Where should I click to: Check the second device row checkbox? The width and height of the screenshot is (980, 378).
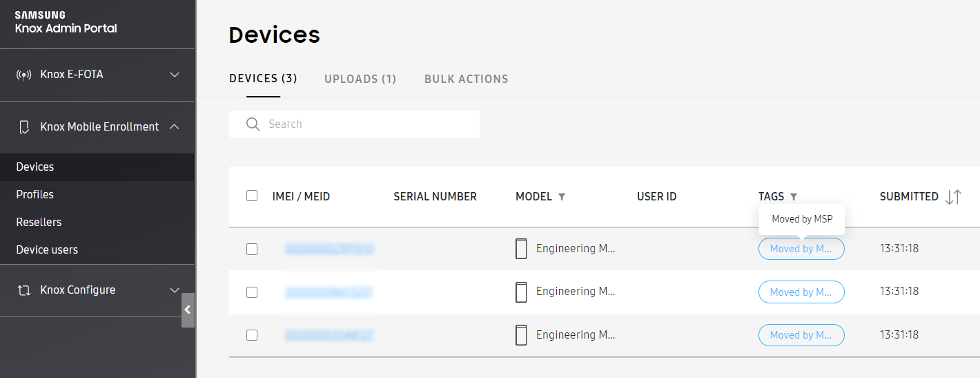252,292
